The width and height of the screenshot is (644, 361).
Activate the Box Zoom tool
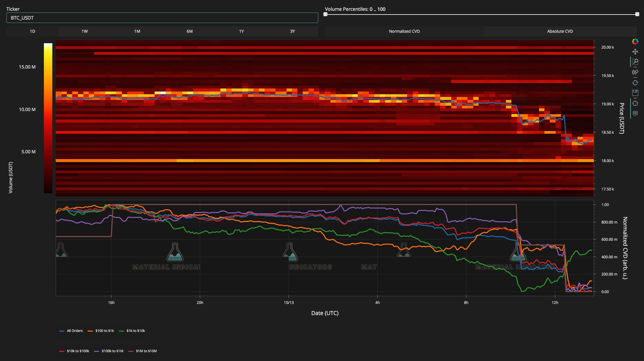pyautogui.click(x=635, y=62)
